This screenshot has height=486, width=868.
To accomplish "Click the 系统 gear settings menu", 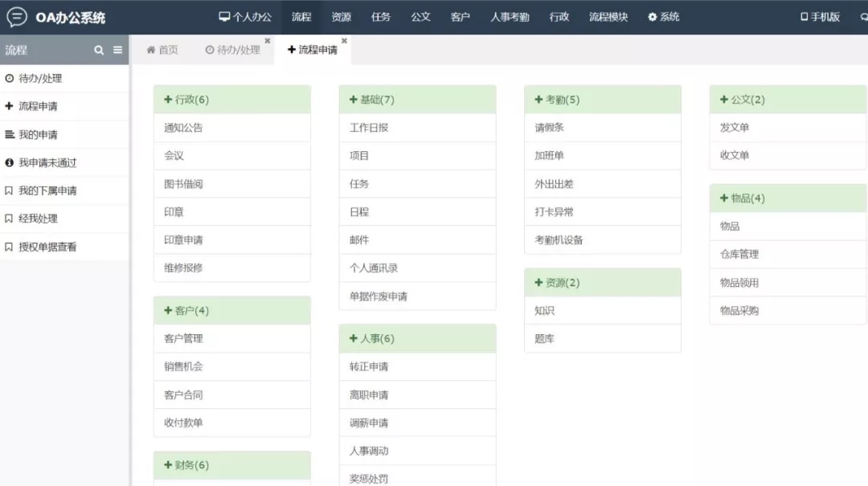I will tap(663, 17).
